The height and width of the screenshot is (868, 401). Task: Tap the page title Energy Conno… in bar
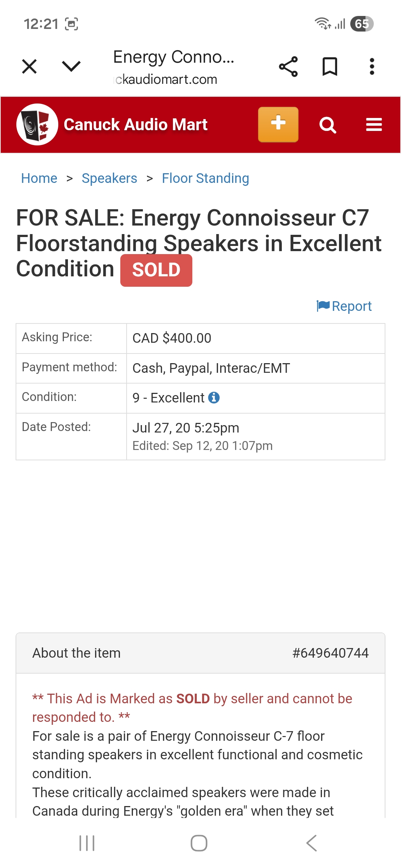click(x=174, y=57)
